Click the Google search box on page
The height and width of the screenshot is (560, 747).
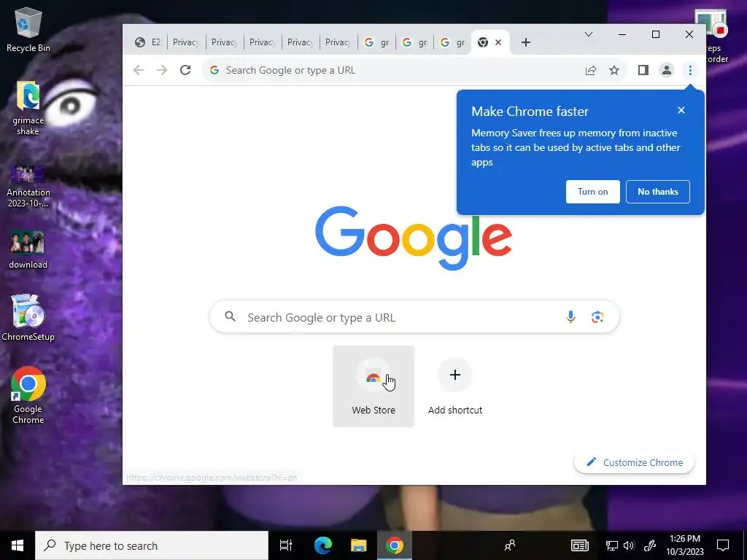[414, 316]
